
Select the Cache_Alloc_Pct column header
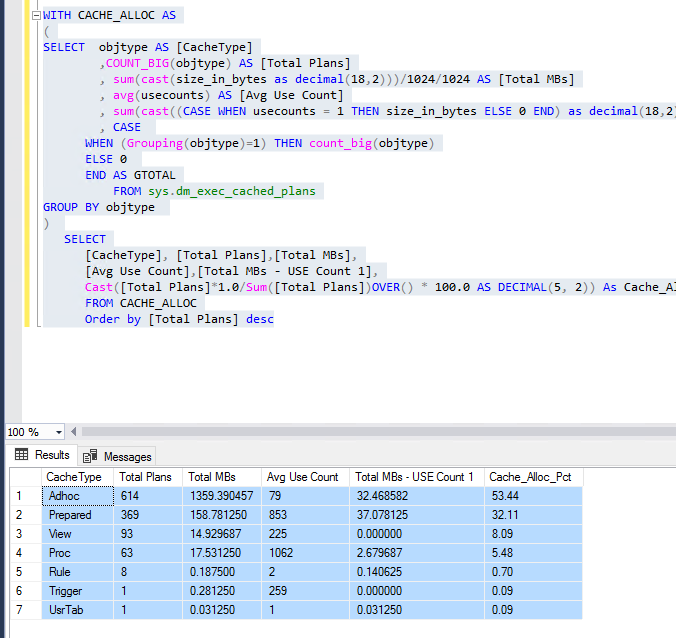[534, 477]
